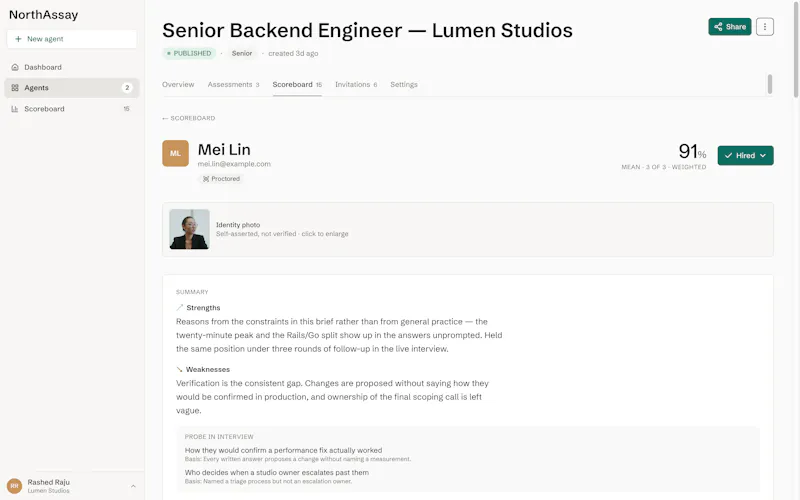Viewport: 800px width, 500px height.
Task: Click the mei.lin@example.com email
Action: click(234, 164)
